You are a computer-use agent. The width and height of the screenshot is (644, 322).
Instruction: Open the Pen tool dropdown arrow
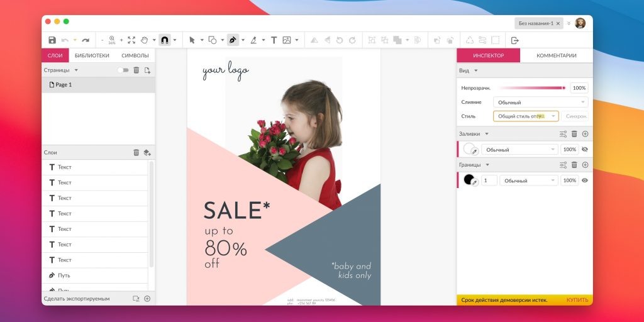pyautogui.click(x=243, y=40)
